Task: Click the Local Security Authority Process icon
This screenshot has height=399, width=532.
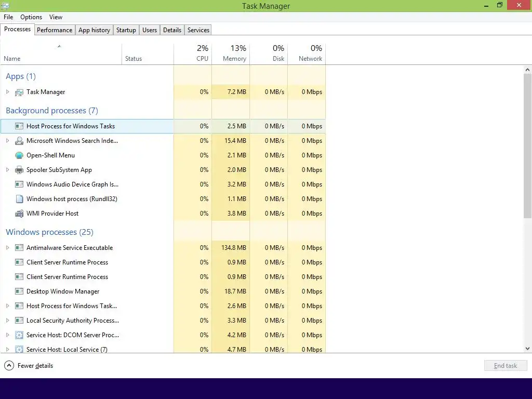Action: (x=19, y=321)
